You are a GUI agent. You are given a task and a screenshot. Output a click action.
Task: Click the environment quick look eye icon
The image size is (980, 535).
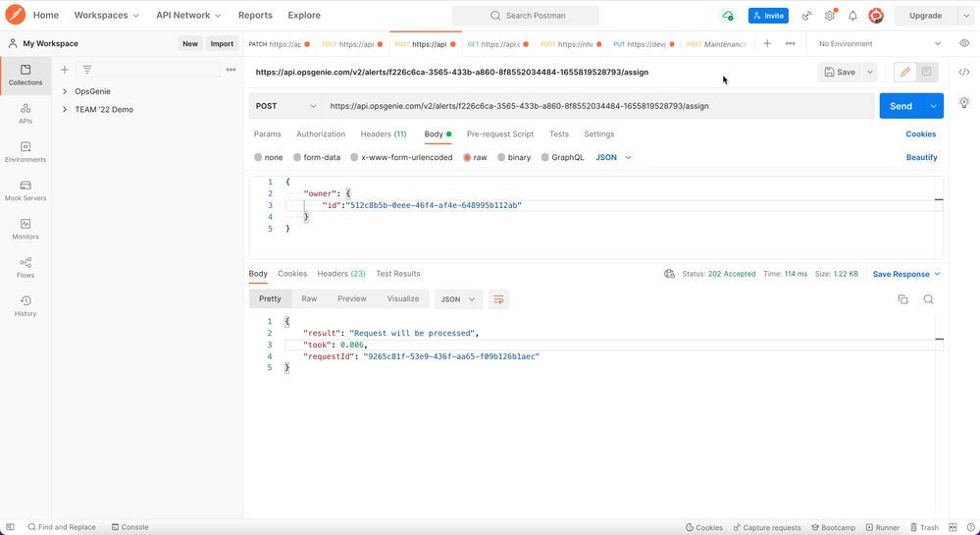coord(964,44)
